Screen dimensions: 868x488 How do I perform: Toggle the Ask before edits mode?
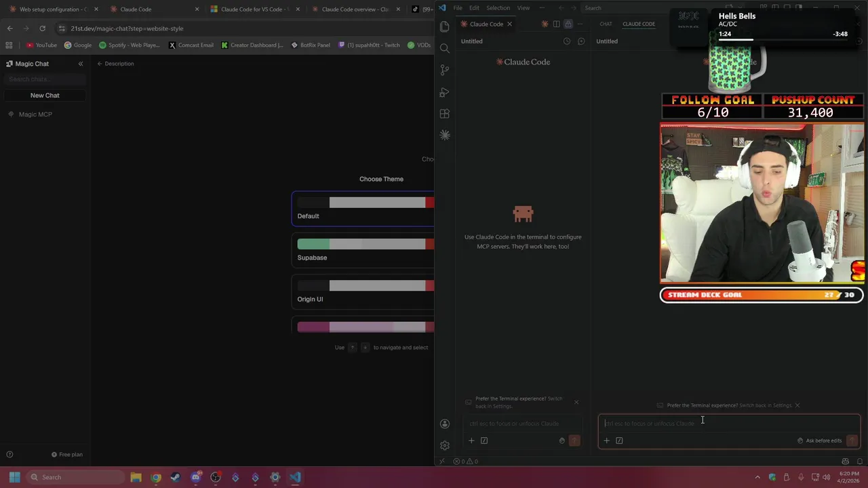point(819,441)
